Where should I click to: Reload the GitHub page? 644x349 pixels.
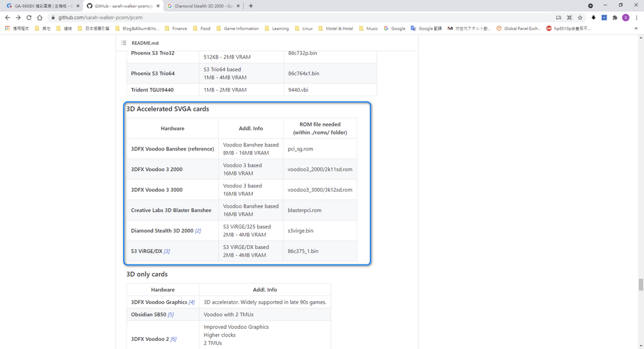29,18
